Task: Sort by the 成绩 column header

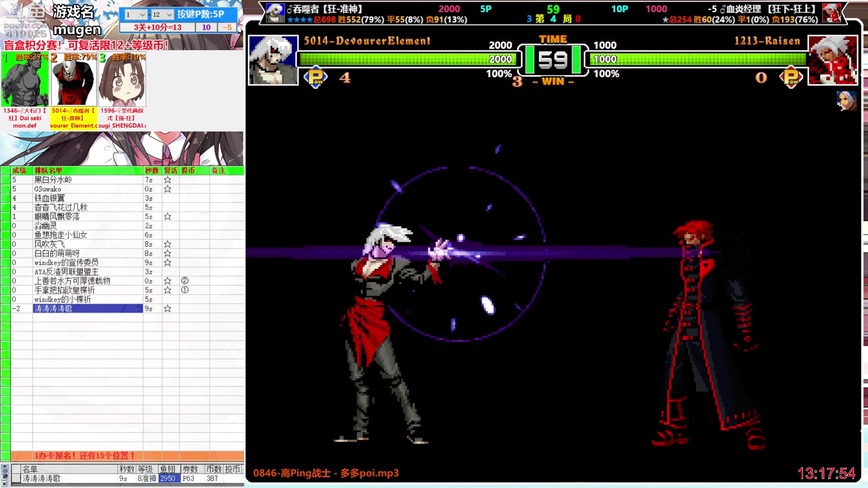Action: pyautogui.click(x=19, y=170)
